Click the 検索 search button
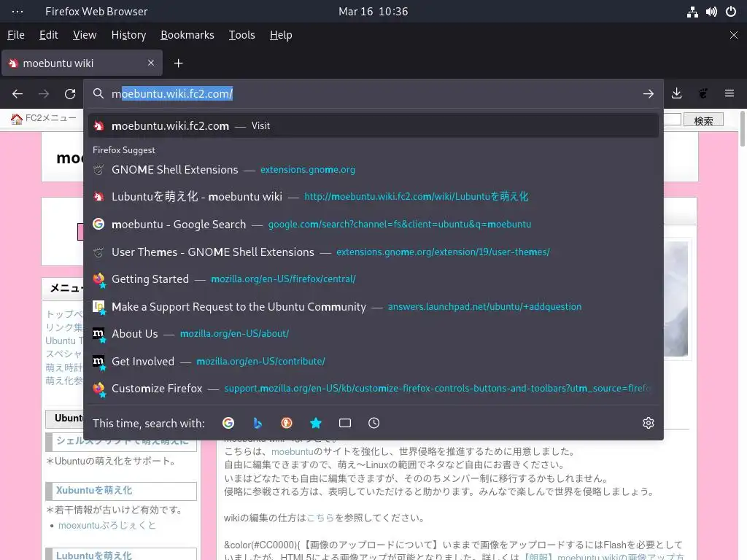747x560 pixels. (x=703, y=120)
